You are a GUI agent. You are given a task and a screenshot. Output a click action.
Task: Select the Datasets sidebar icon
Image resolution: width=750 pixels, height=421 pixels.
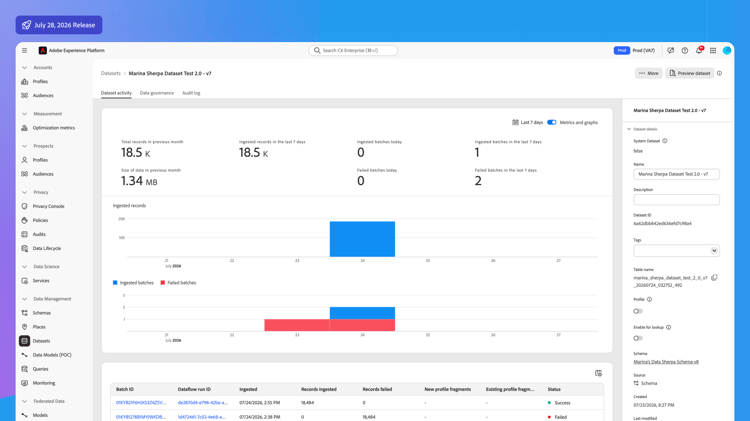click(x=24, y=341)
